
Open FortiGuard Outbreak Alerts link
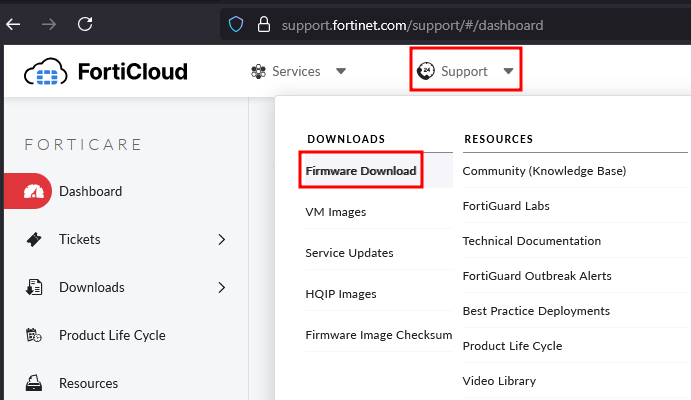coord(537,276)
